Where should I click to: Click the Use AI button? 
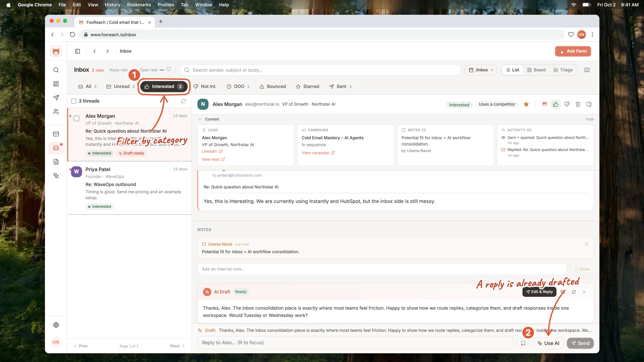548,343
